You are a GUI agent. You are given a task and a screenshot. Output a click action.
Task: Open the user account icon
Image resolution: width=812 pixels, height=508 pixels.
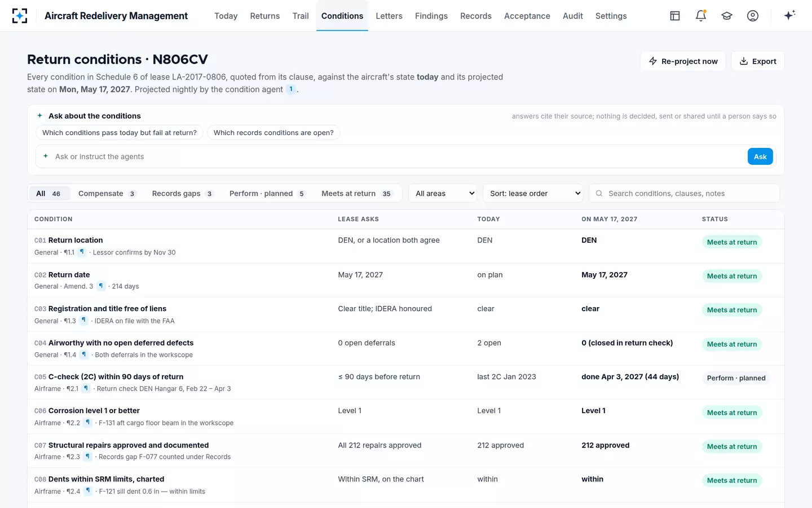pos(753,16)
